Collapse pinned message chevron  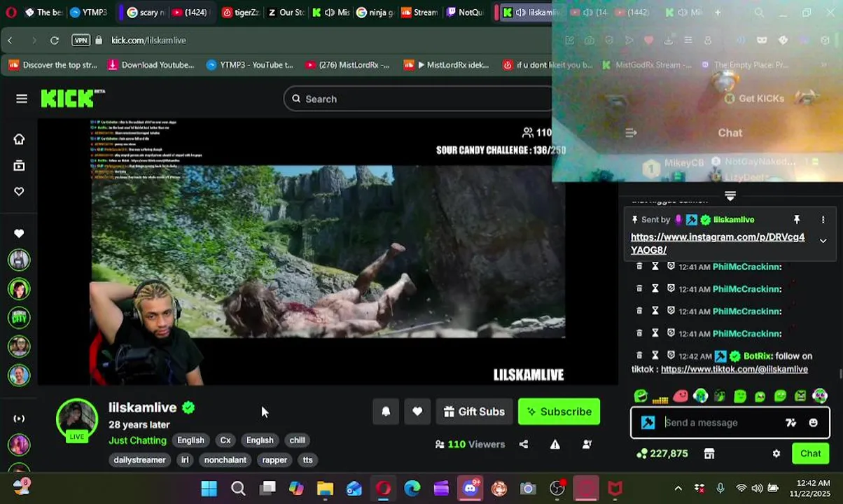pos(823,241)
